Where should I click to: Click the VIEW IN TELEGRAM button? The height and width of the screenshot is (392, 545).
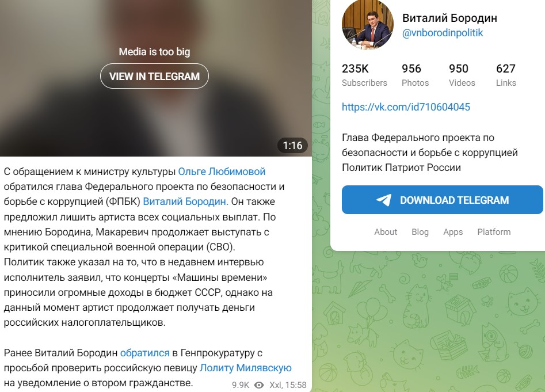pyautogui.click(x=154, y=76)
